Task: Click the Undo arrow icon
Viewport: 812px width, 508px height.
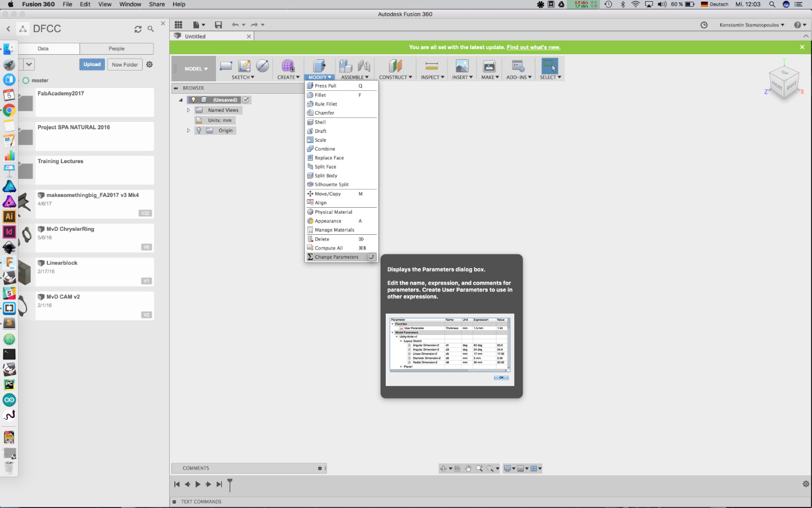Action: click(235, 25)
